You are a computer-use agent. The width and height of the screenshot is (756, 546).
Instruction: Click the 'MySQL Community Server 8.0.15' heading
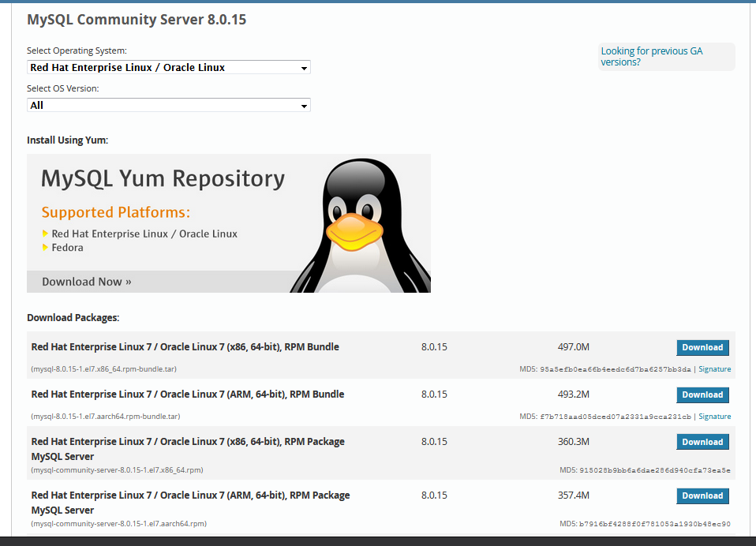point(137,19)
